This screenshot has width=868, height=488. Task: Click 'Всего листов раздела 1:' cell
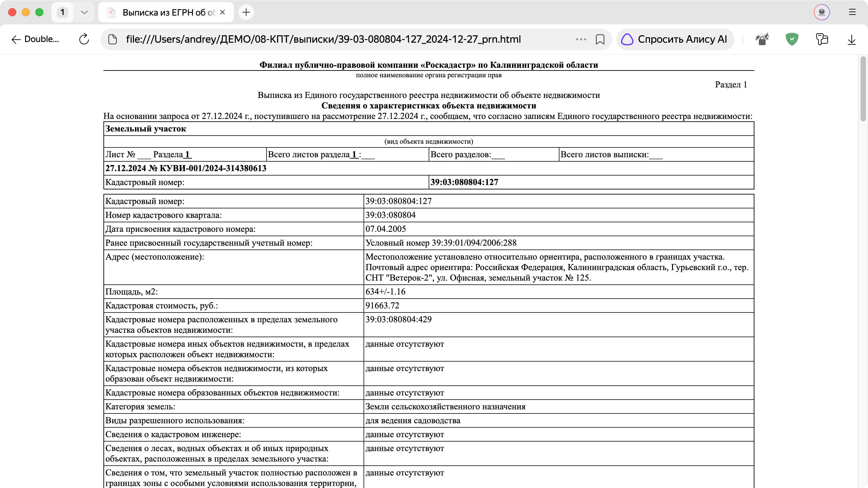[x=348, y=155]
